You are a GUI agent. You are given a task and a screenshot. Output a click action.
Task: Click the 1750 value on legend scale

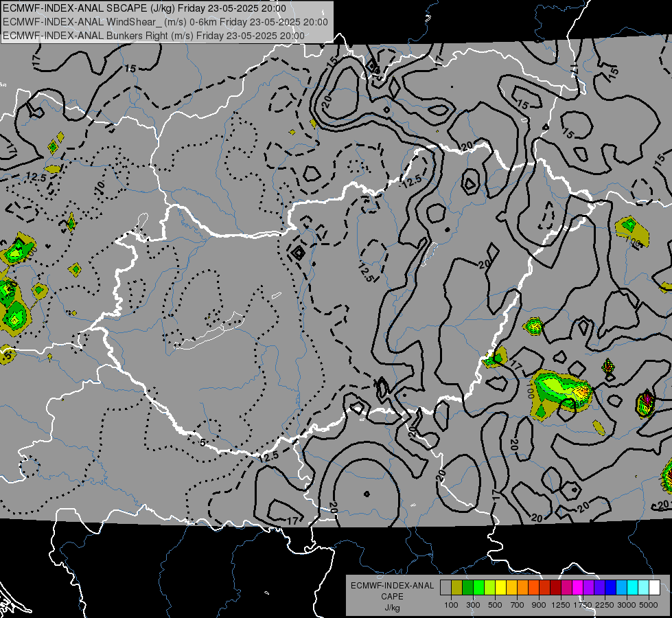tap(583, 605)
